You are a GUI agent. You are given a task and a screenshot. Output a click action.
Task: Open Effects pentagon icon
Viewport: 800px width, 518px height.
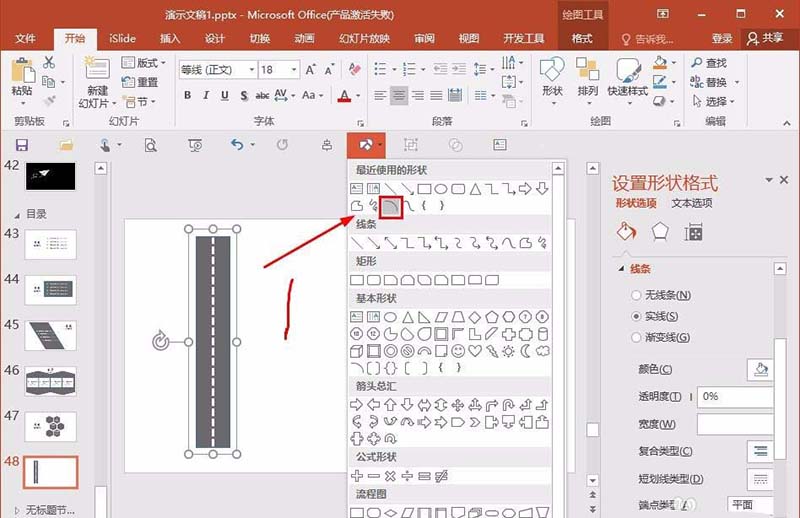(x=660, y=232)
